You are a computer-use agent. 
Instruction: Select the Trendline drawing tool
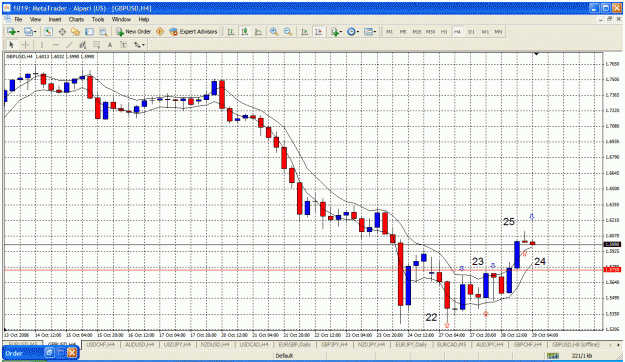point(69,45)
